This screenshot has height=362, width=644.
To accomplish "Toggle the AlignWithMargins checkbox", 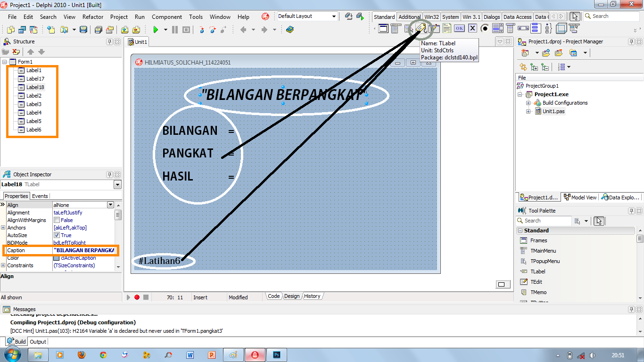I will 57,220.
